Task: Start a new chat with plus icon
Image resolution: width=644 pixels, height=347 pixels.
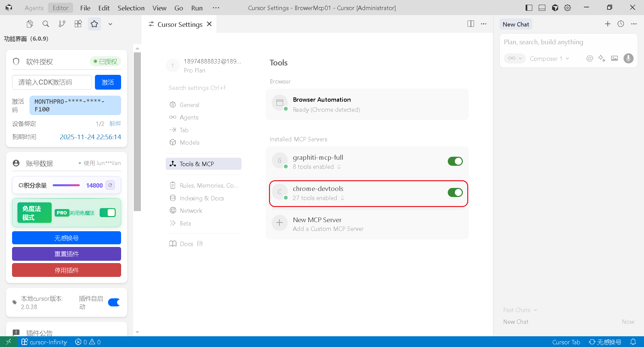Action: [607, 24]
